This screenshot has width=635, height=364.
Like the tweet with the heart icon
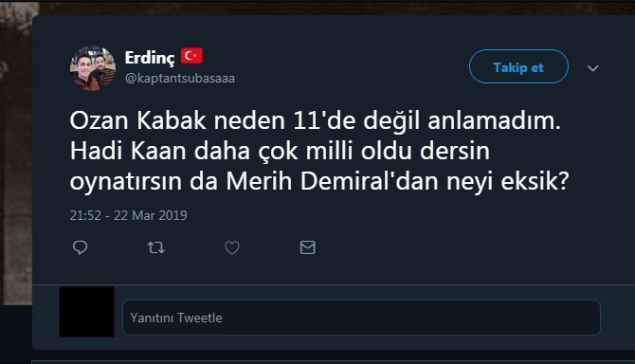232,247
